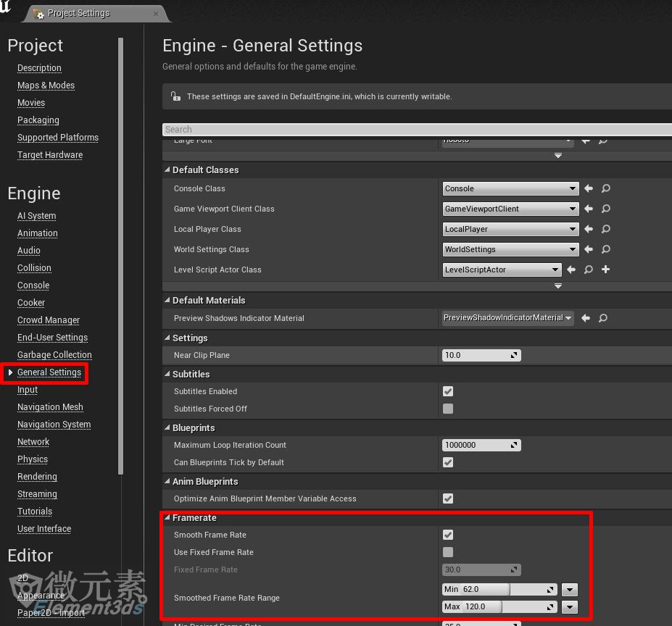Toggle Can Blueprints Tick by Default

(x=448, y=462)
